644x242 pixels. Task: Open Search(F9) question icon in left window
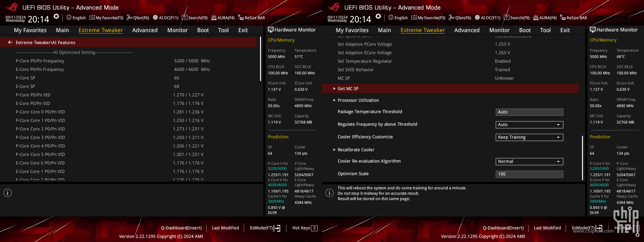[185, 18]
